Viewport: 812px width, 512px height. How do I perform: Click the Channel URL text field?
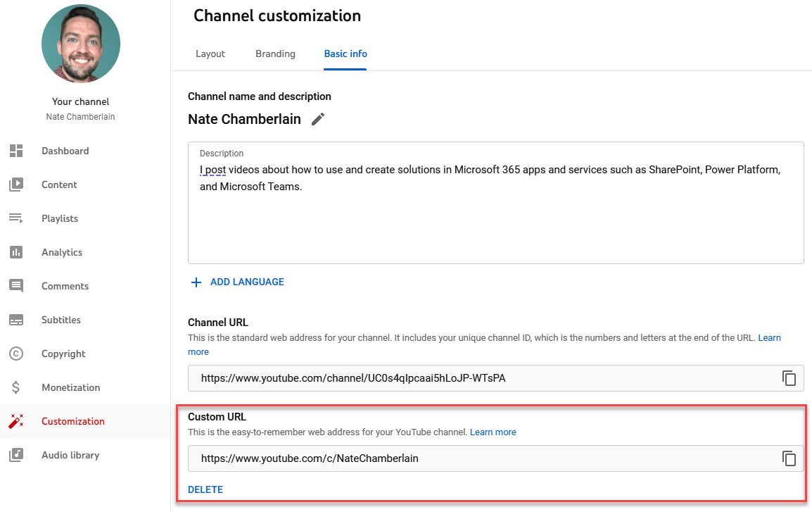click(x=495, y=378)
